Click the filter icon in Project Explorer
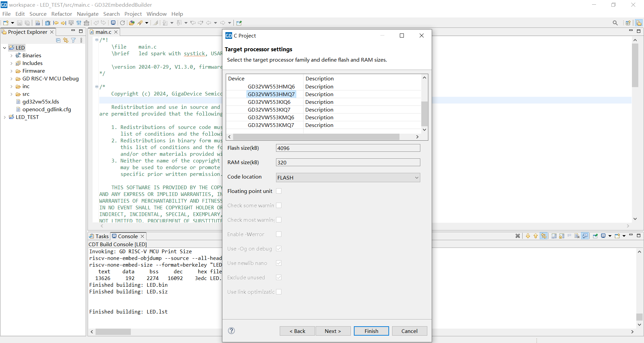Viewport: 644px width, 343px height. point(73,41)
